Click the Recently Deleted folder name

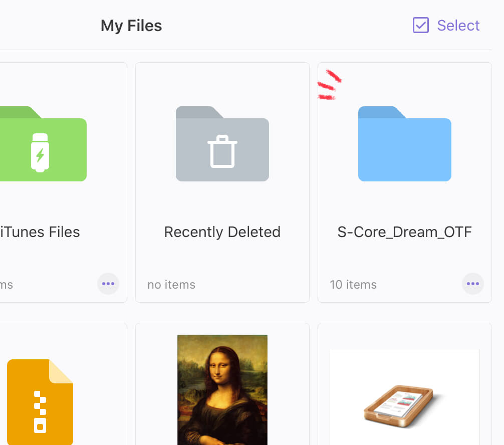point(222,232)
